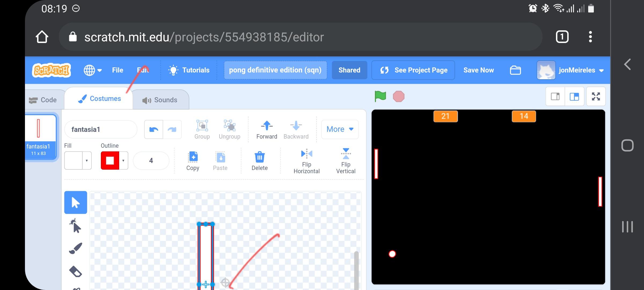Choose the Eraser tool
This screenshot has width=644, height=290.
click(x=76, y=271)
